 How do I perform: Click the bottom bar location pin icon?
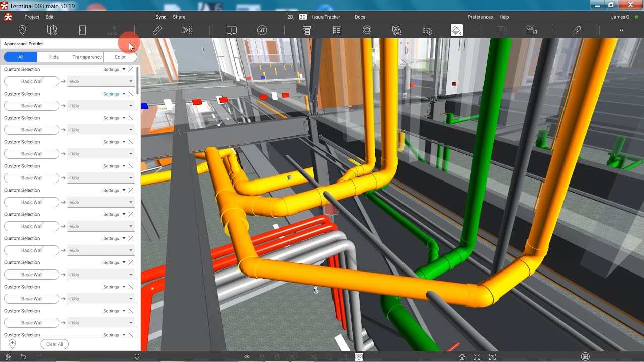click(x=137, y=356)
